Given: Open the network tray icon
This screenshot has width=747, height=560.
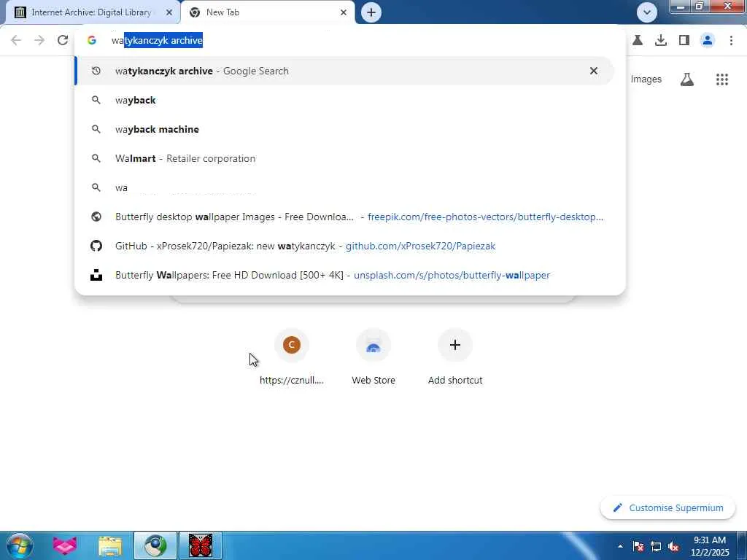Looking at the screenshot, I should tap(656, 546).
